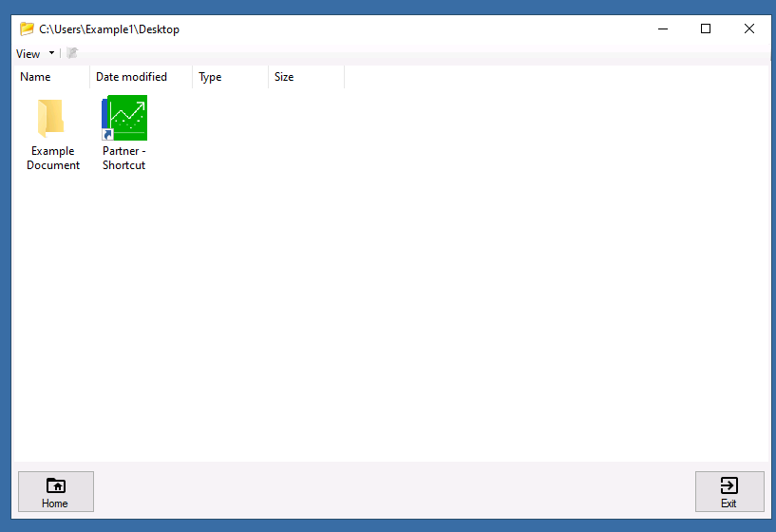Sort by the Date modified column header
This screenshot has width=776, height=532.
tap(131, 77)
